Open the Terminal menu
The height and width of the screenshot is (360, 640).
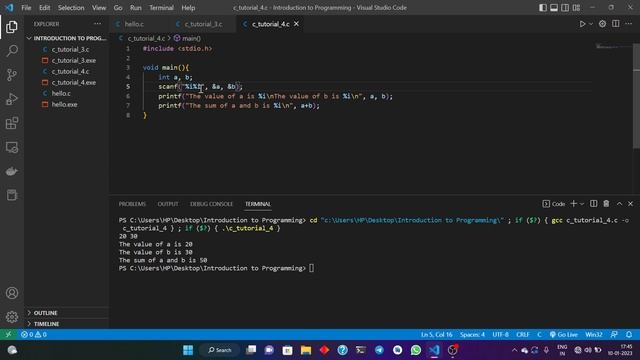(x=161, y=8)
